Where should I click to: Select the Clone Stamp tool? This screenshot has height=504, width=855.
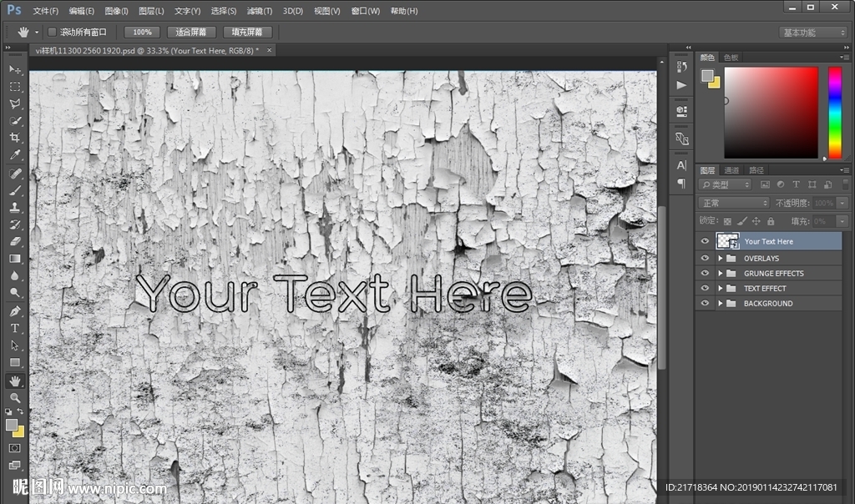click(15, 207)
